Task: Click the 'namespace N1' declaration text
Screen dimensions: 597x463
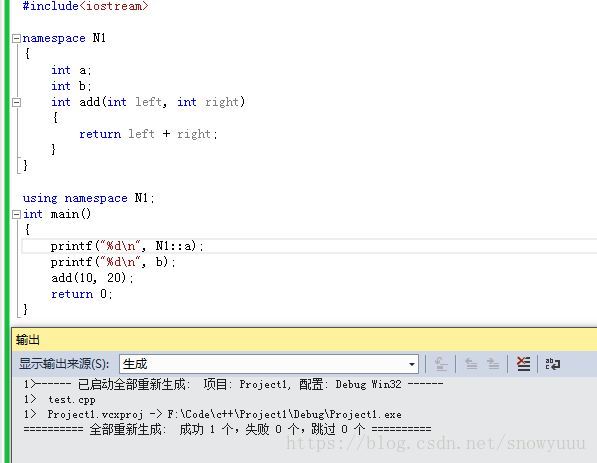Action: coord(64,38)
